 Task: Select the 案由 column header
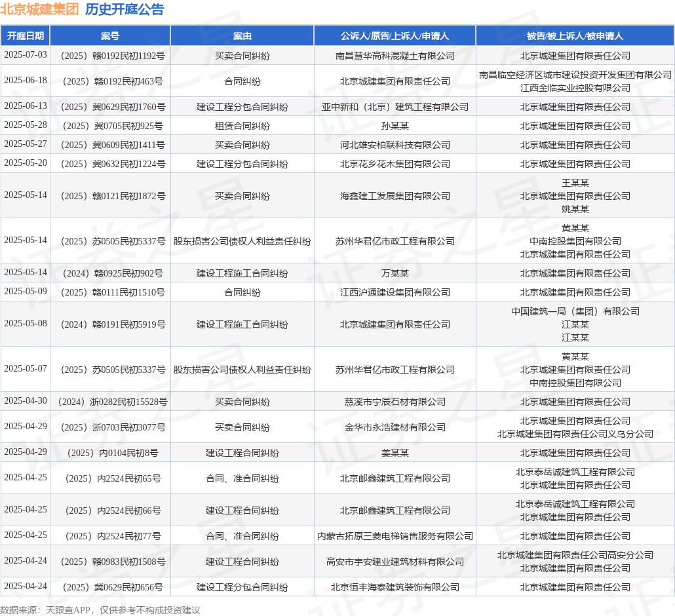pos(242,36)
